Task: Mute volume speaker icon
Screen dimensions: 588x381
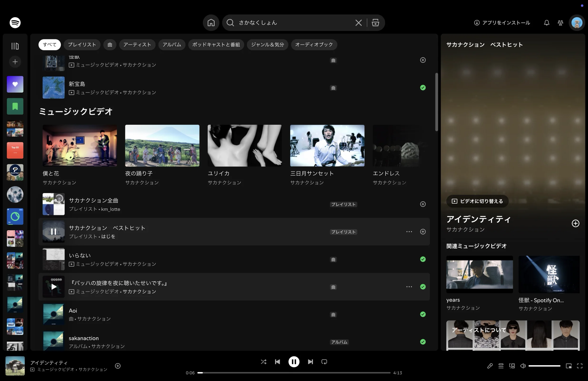Action: [x=523, y=366]
